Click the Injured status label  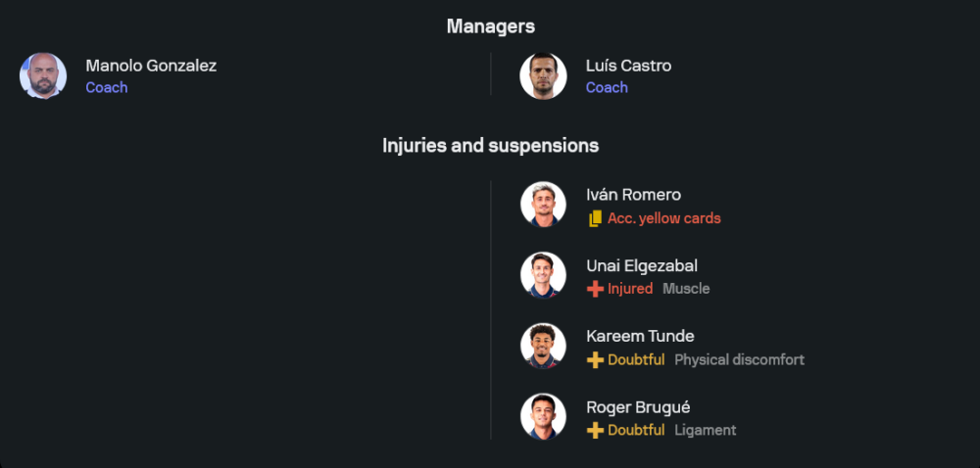(x=630, y=289)
